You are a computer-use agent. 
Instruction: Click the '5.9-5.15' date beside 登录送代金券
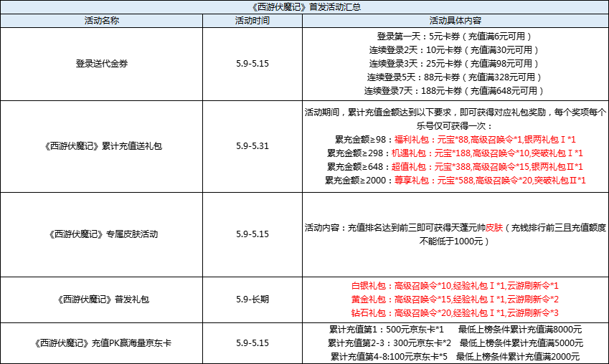[x=252, y=64]
